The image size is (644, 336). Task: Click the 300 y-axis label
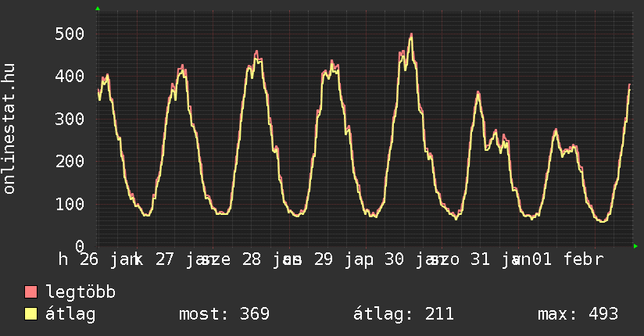tap(70, 119)
